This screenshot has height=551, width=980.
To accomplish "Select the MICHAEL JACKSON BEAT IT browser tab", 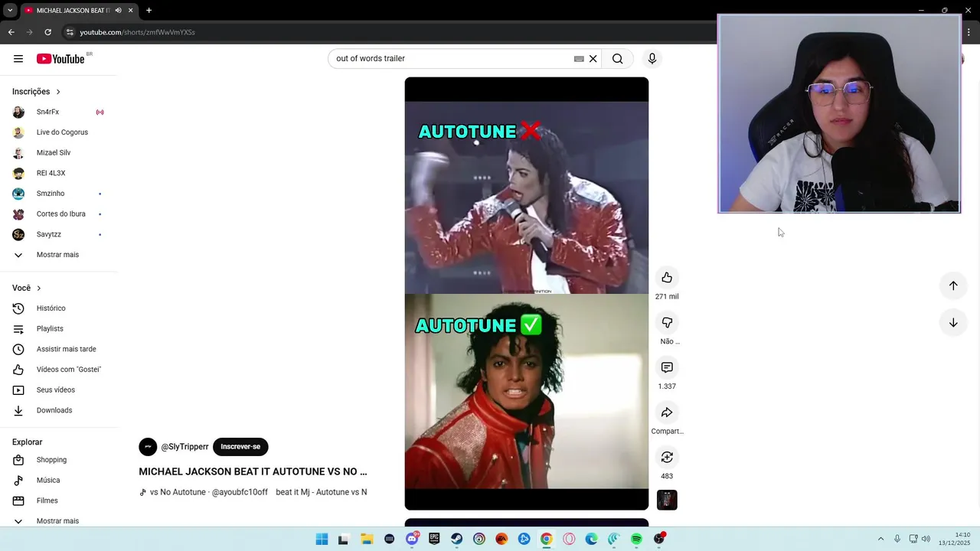I will [x=73, y=11].
